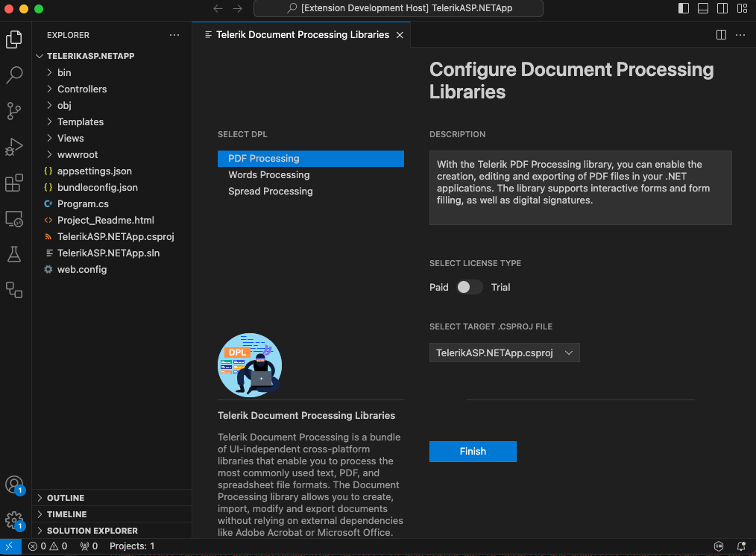756x556 pixels.
Task: Expand the obj folder
Action: click(x=112, y=106)
